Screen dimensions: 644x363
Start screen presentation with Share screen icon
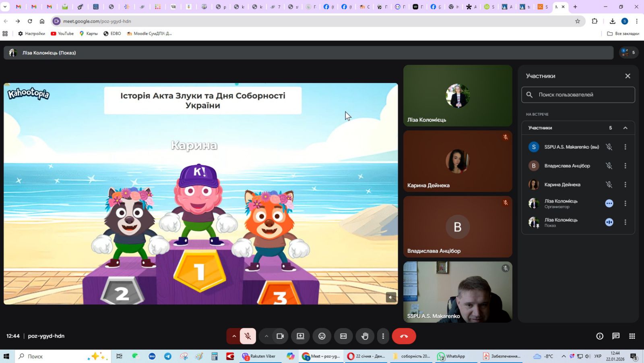pyautogui.click(x=300, y=336)
